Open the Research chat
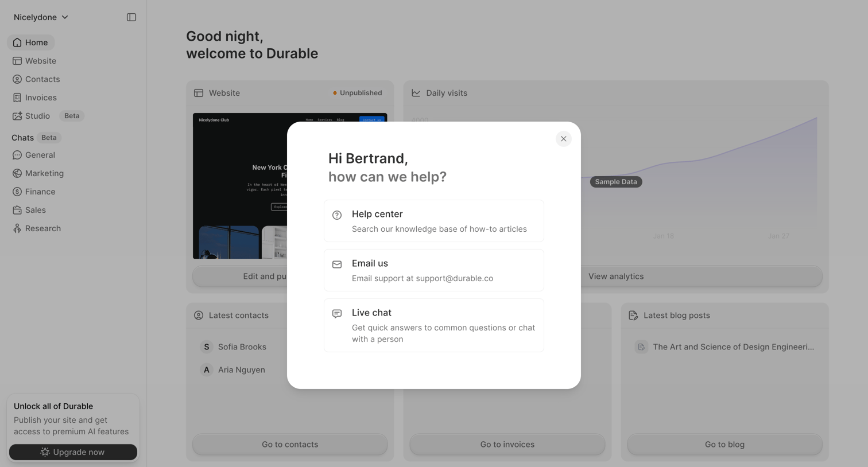868x467 pixels. pyautogui.click(x=37, y=228)
